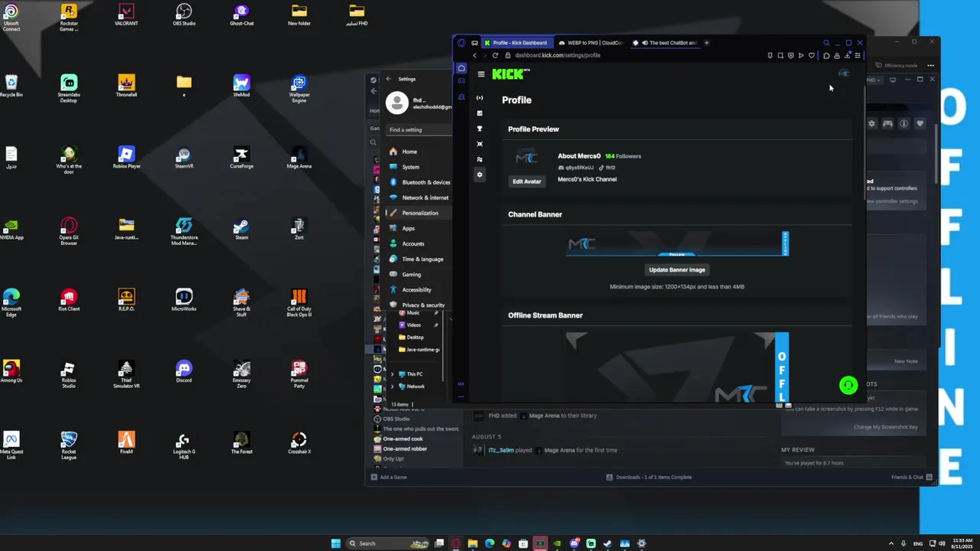Image resolution: width=980 pixels, height=551 pixels.
Task: Go back using the Settings window arrow
Action: (388, 79)
